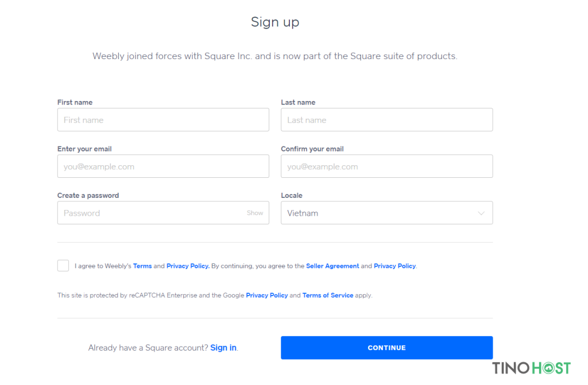The width and height of the screenshot is (588, 385).
Task: Click the Locale dropdown chevron arrow
Action: click(481, 213)
